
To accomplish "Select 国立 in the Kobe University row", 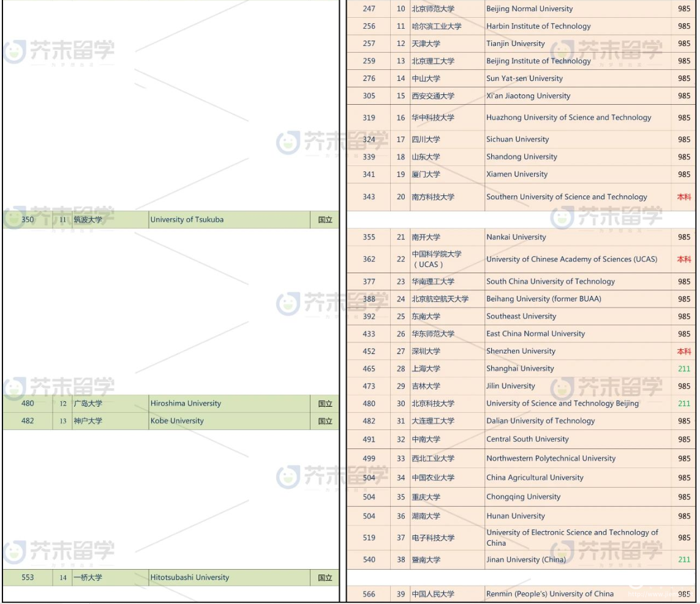I will 325,421.
